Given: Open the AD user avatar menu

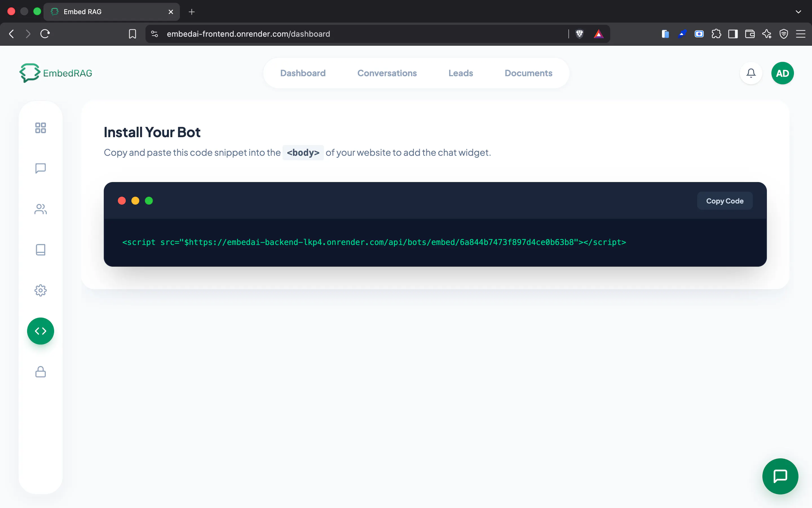Looking at the screenshot, I should click(782, 73).
